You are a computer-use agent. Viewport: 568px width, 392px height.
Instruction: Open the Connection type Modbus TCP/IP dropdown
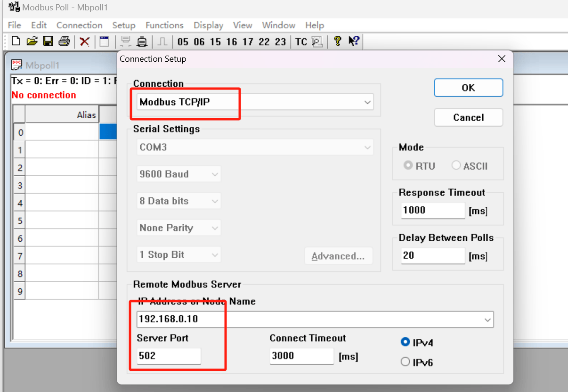tap(255, 102)
